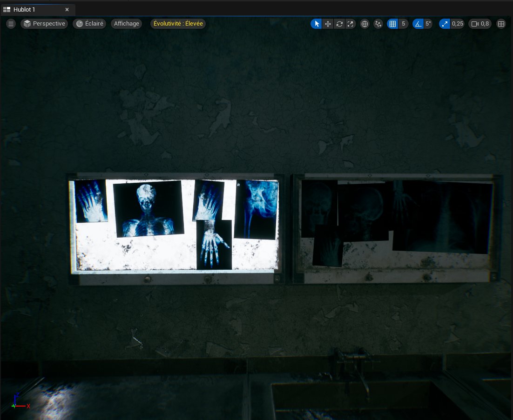Open the Affichage show flags menu
The height and width of the screenshot is (420, 513).
pyautogui.click(x=126, y=24)
